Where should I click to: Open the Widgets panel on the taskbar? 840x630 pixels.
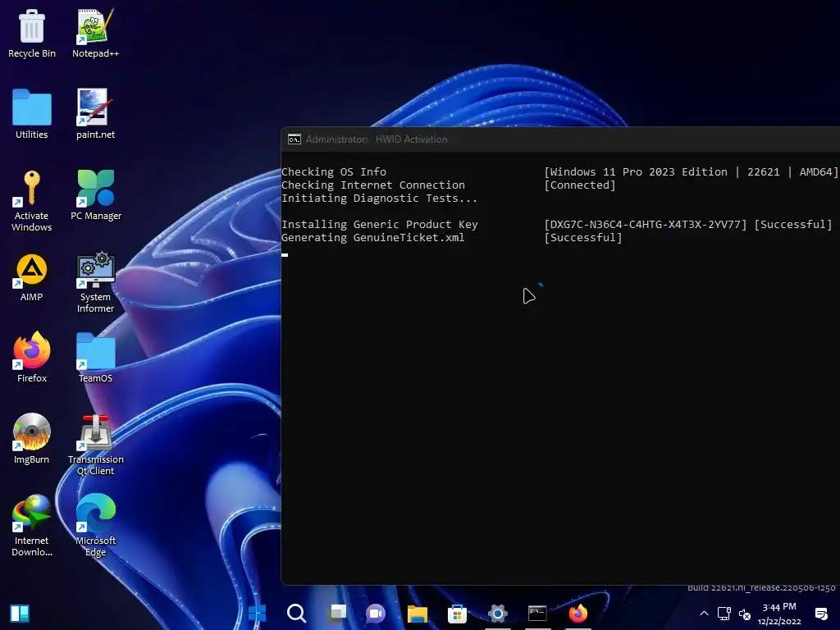point(20,614)
